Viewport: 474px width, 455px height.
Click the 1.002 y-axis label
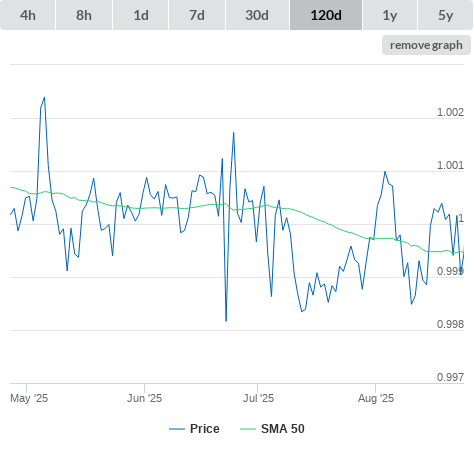[x=450, y=112]
